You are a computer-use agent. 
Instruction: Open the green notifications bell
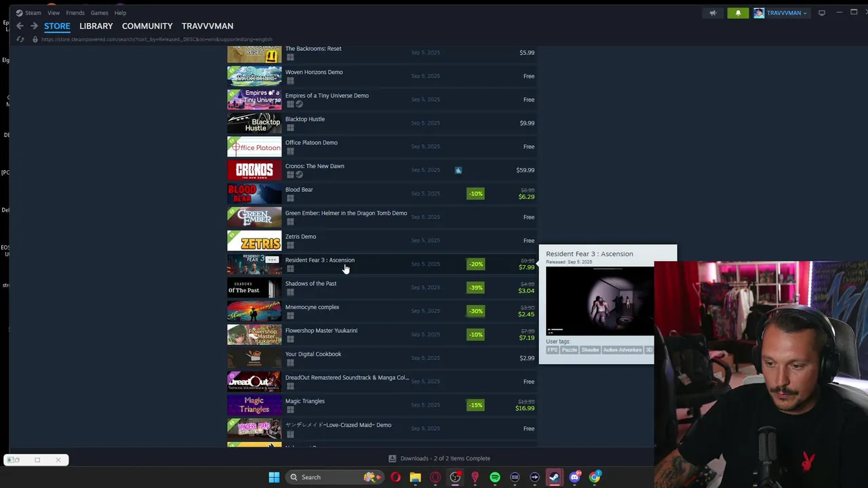[738, 13]
